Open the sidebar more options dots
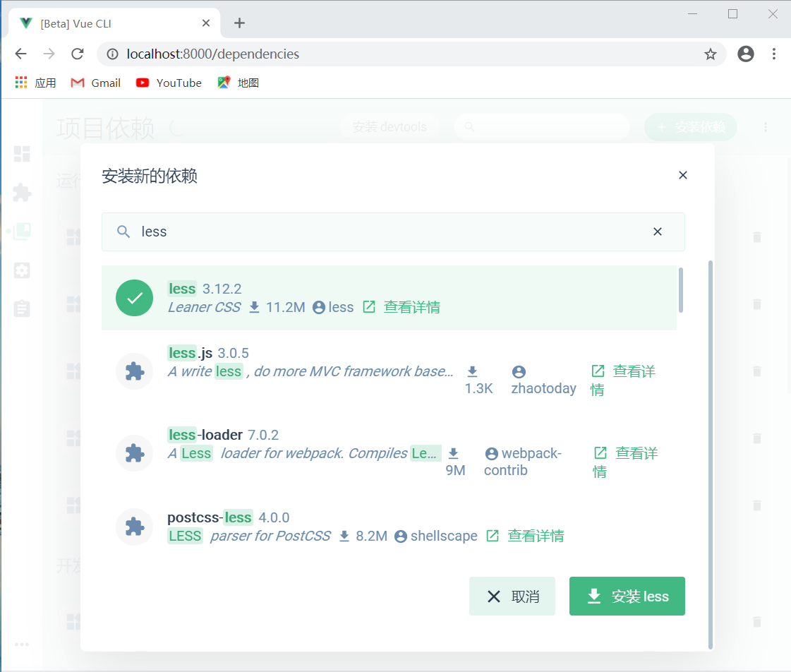791x672 pixels. pyautogui.click(x=22, y=644)
